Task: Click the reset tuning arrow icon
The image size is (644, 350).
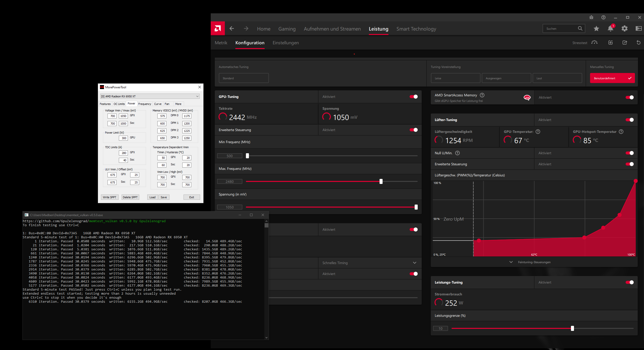Action: click(638, 43)
